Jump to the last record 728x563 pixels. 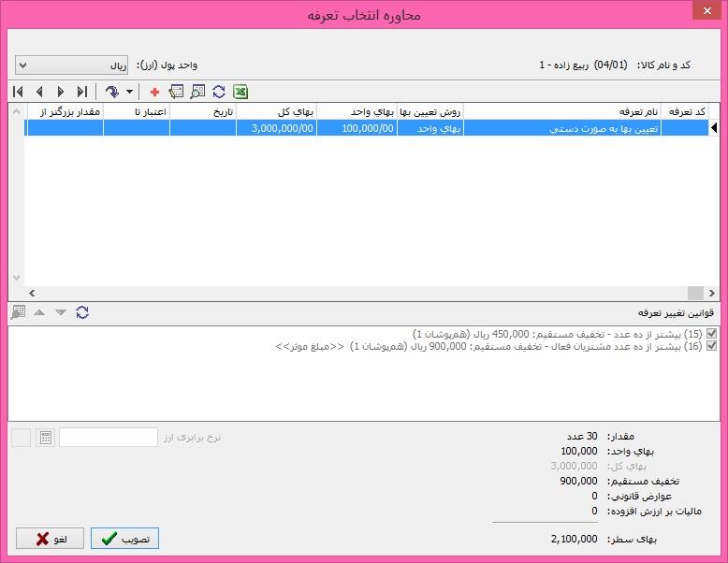pyautogui.click(x=82, y=92)
